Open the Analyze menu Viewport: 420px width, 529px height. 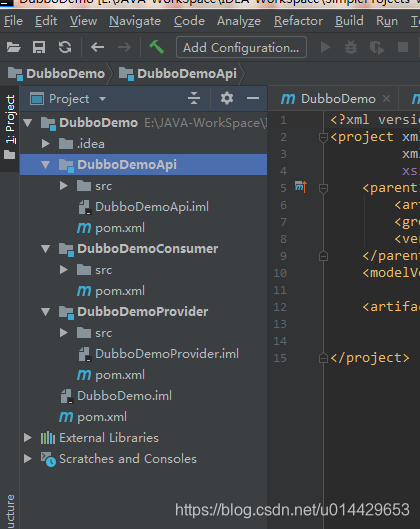[239, 21]
